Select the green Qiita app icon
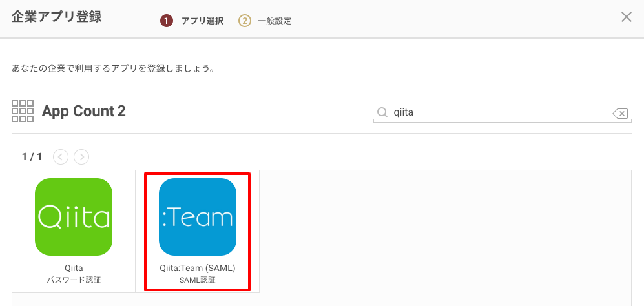 tap(74, 217)
